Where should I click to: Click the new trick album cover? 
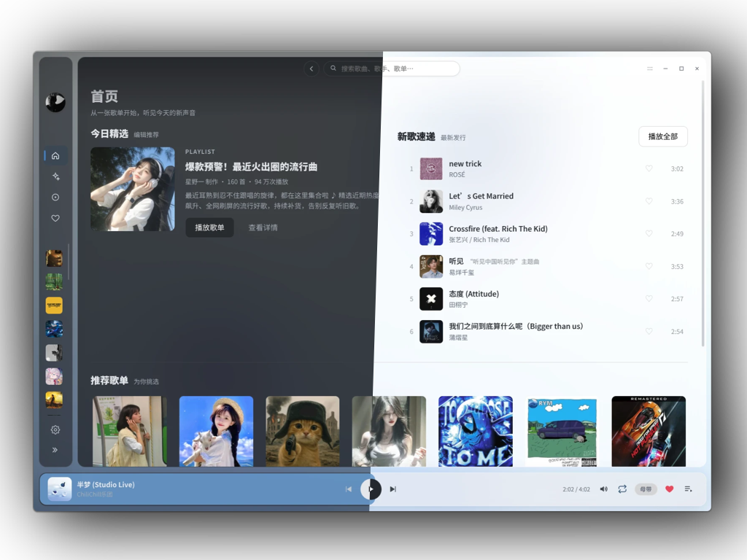[x=431, y=168]
